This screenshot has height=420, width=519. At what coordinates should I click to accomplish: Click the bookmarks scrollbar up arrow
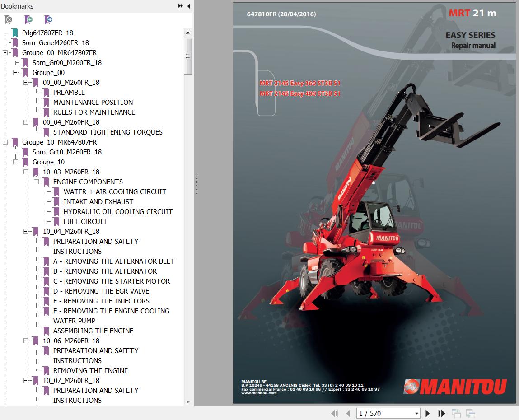[x=188, y=33]
